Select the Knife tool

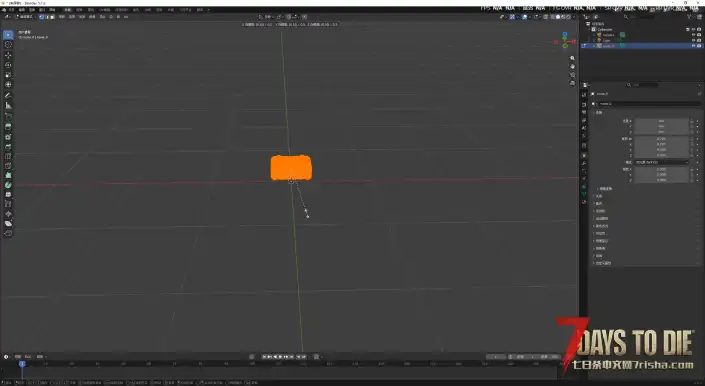(8, 166)
